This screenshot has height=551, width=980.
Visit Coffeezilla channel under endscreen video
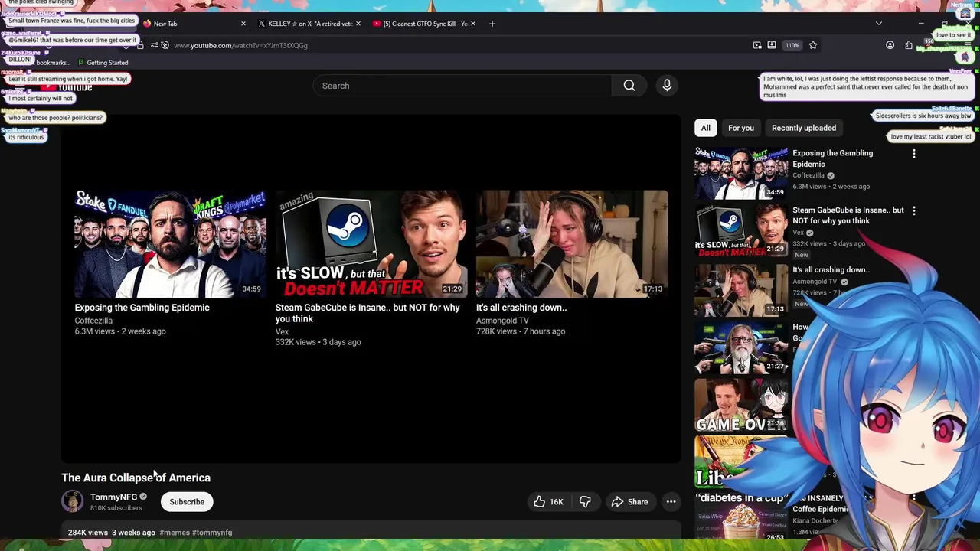click(x=93, y=321)
